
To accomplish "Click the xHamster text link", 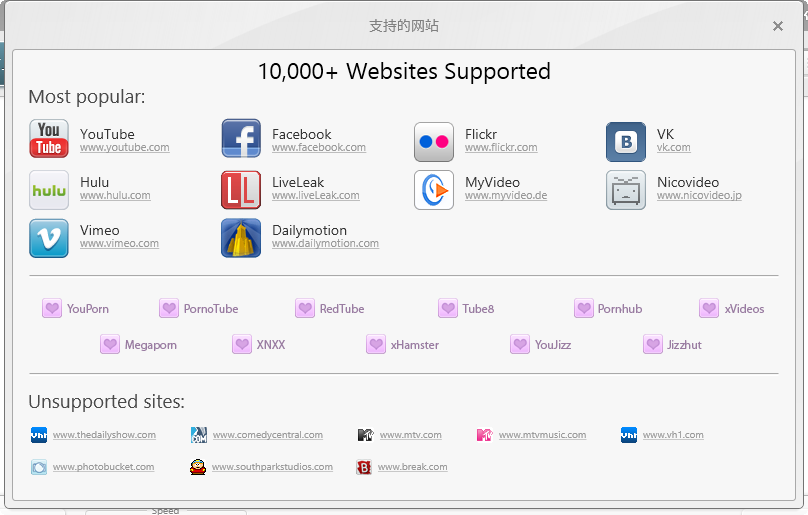I will point(415,344).
